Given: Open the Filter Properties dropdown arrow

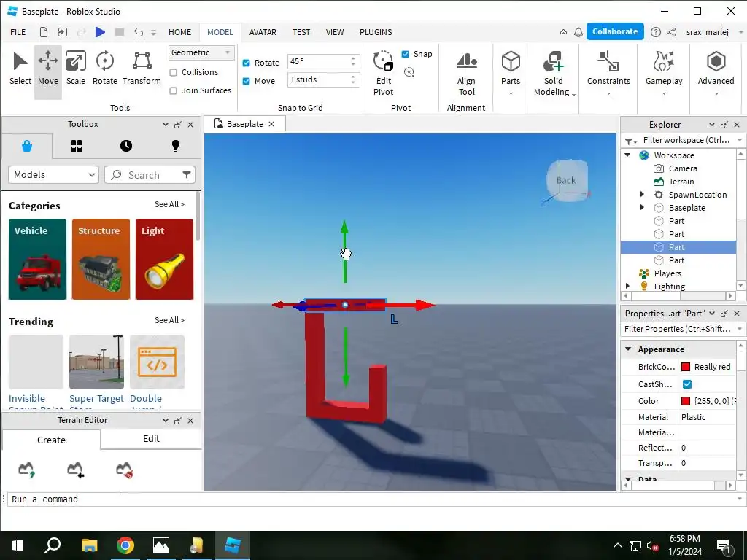Looking at the screenshot, I should point(740,329).
